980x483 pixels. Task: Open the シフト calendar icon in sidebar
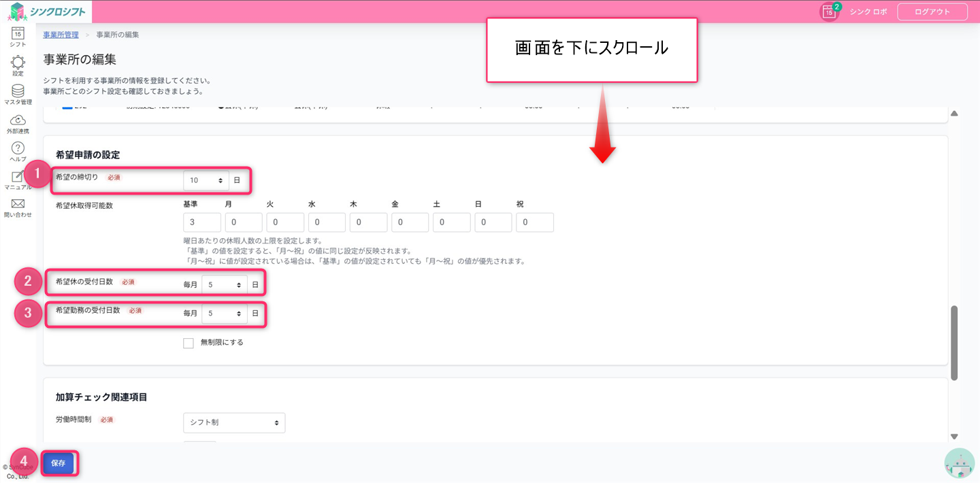click(18, 33)
